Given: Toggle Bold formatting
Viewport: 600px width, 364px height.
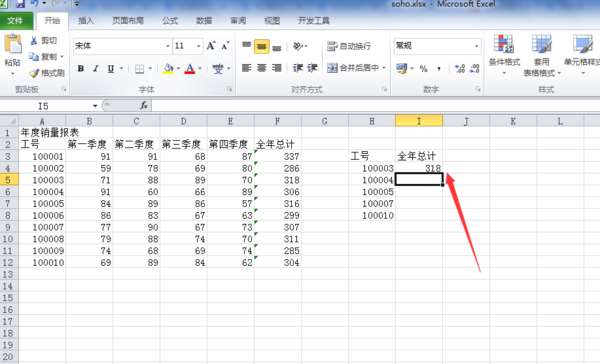Looking at the screenshot, I should [81, 69].
